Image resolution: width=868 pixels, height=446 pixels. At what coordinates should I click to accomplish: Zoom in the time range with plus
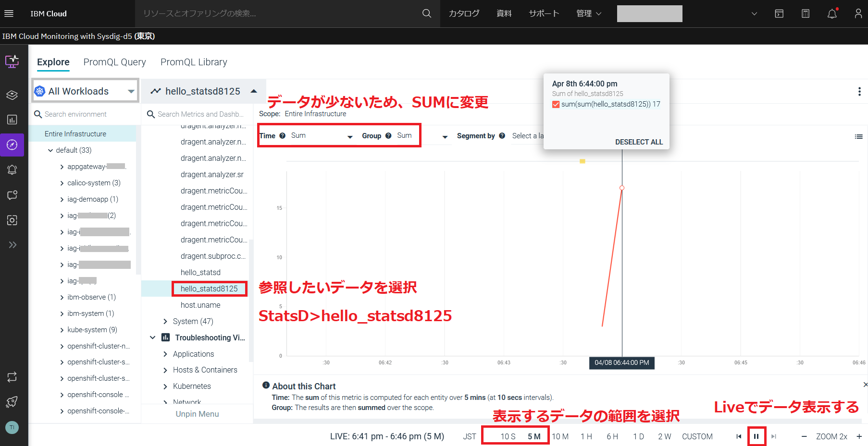[x=859, y=436]
